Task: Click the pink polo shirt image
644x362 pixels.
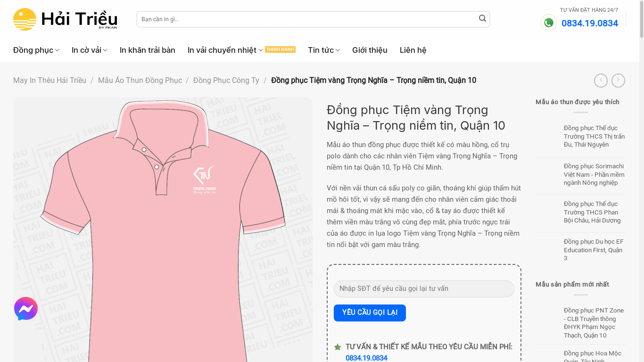Action: pyautogui.click(x=163, y=230)
